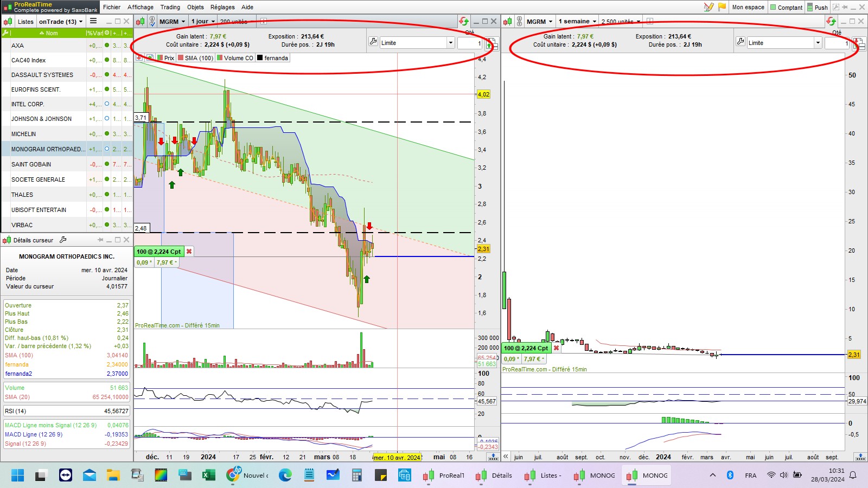Open the Objets menu
The width and height of the screenshot is (868, 488).
[195, 7]
